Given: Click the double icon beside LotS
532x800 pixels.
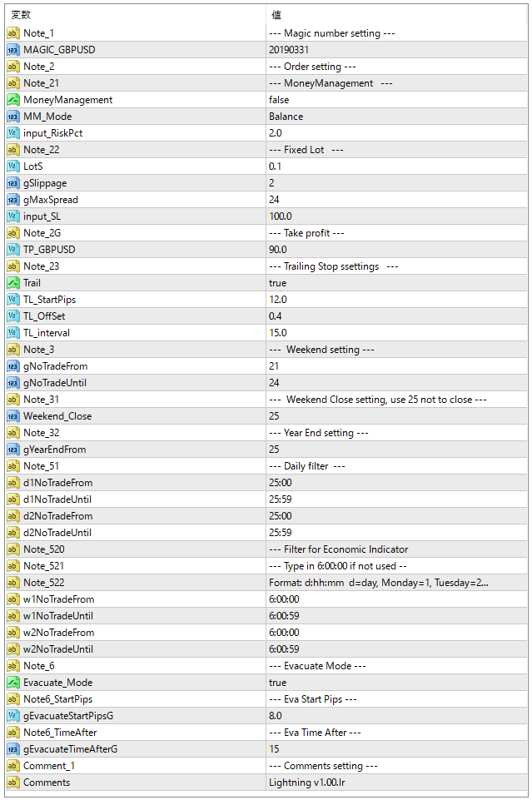Looking at the screenshot, I should click(x=13, y=166).
